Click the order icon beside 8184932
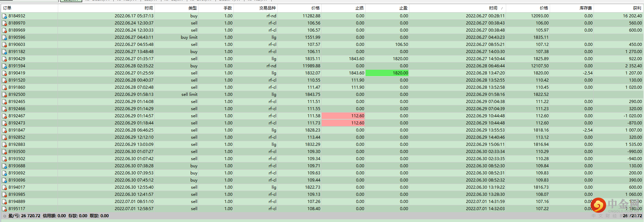The image size is (644, 222). 4,16
